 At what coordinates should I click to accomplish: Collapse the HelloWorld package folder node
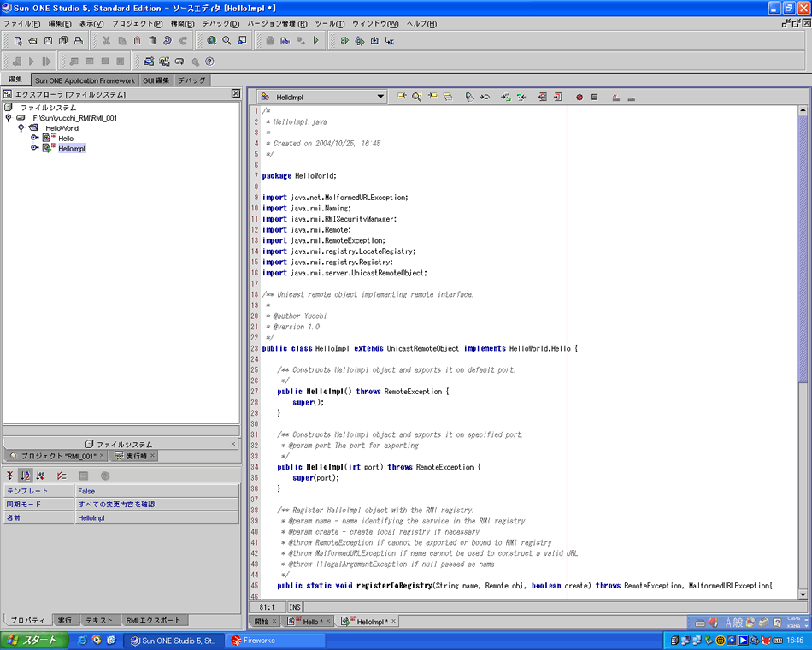click(x=21, y=128)
